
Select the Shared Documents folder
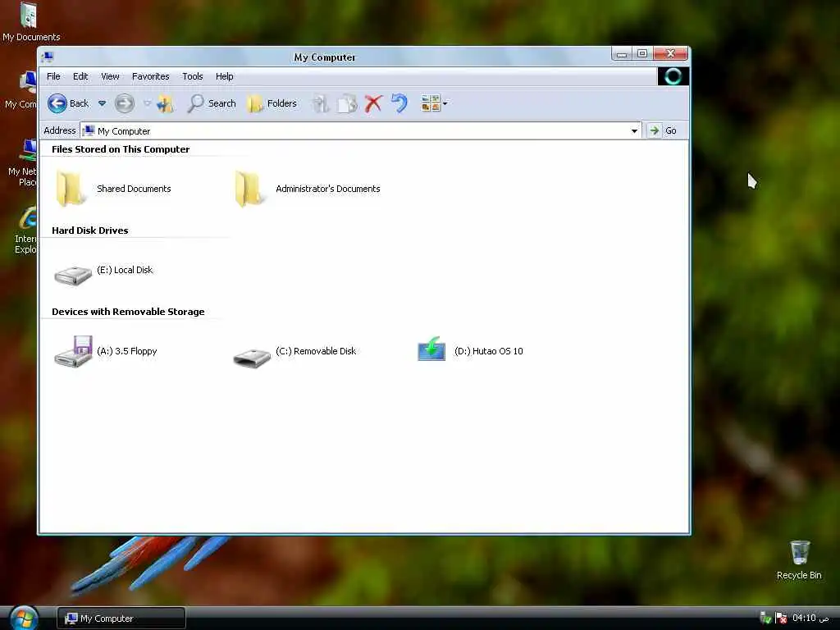[x=112, y=189]
